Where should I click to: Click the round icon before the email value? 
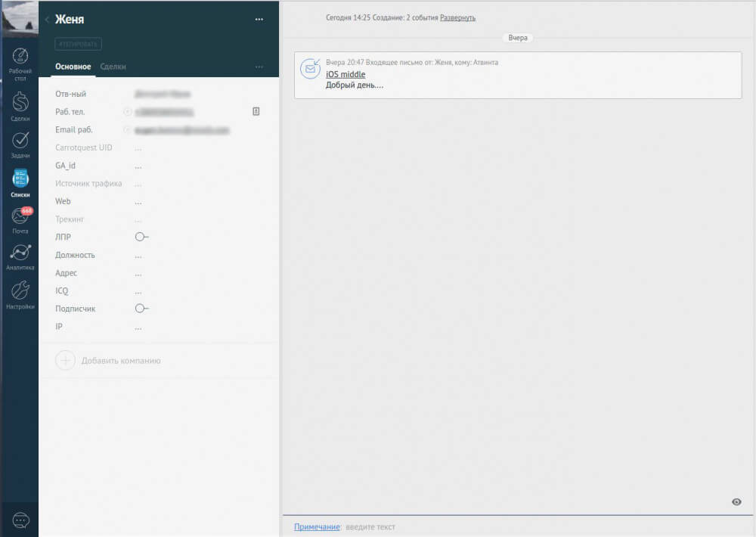pos(127,129)
